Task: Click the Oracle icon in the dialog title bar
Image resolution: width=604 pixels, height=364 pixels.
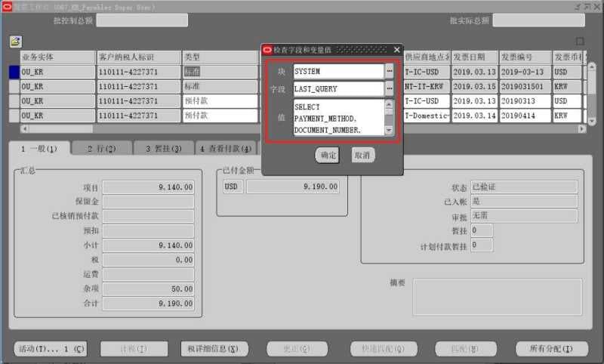Action: tap(267, 50)
